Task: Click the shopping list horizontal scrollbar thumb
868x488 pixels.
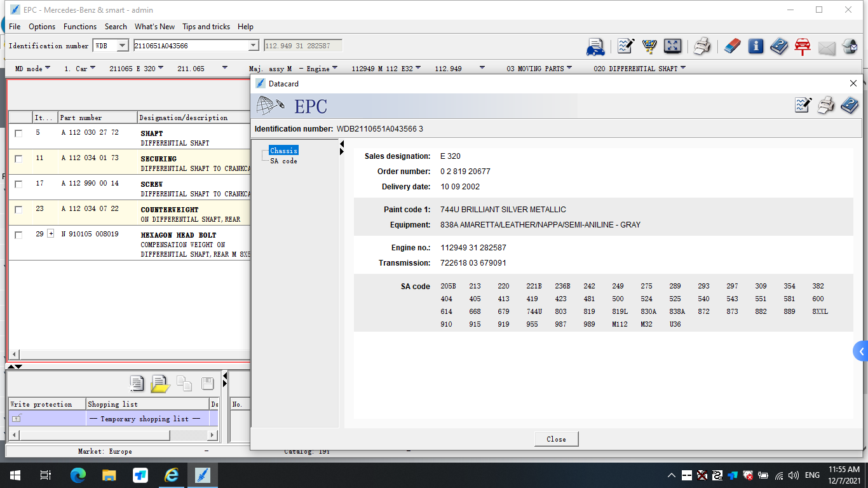Action: [94, 435]
